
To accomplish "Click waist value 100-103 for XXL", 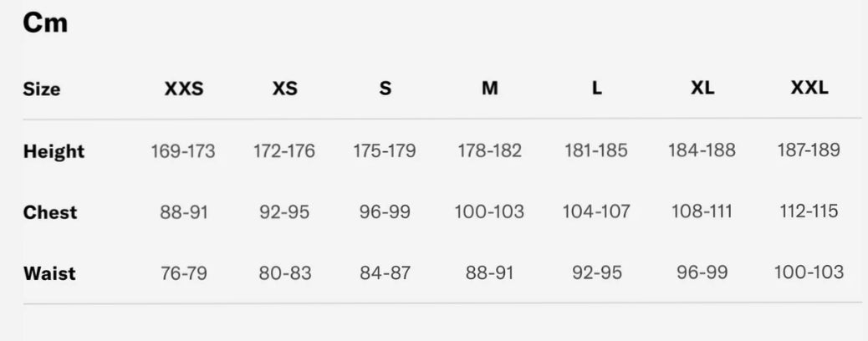I will click(x=809, y=272).
